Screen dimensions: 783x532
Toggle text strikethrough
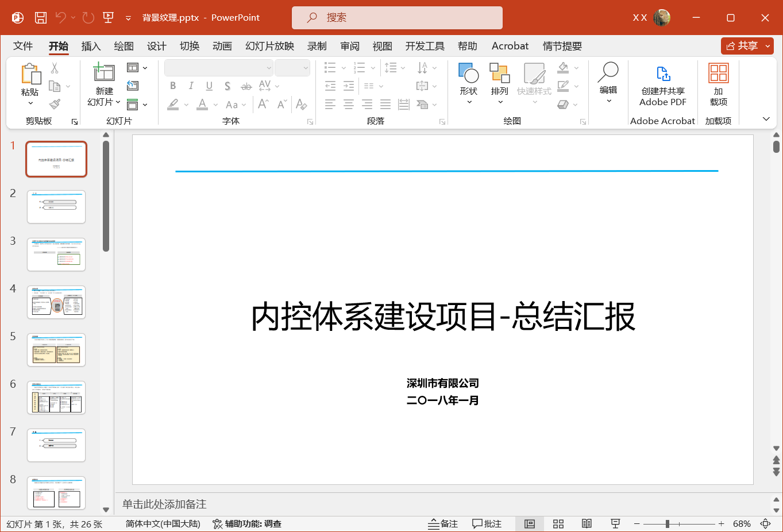245,86
